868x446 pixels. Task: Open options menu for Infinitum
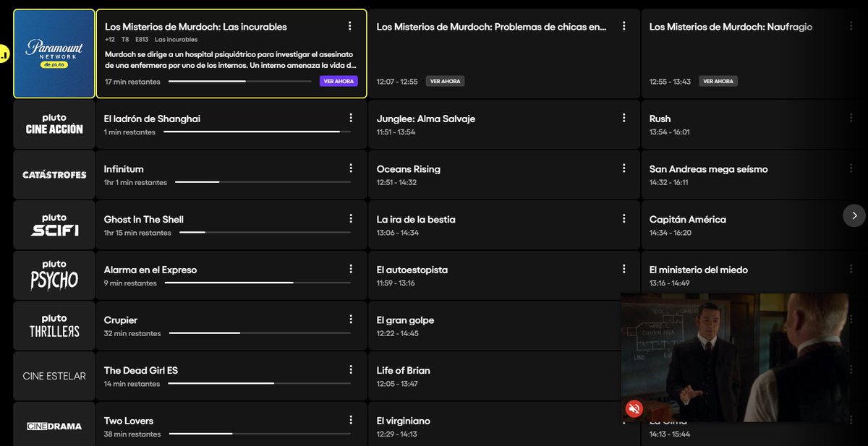(x=350, y=168)
